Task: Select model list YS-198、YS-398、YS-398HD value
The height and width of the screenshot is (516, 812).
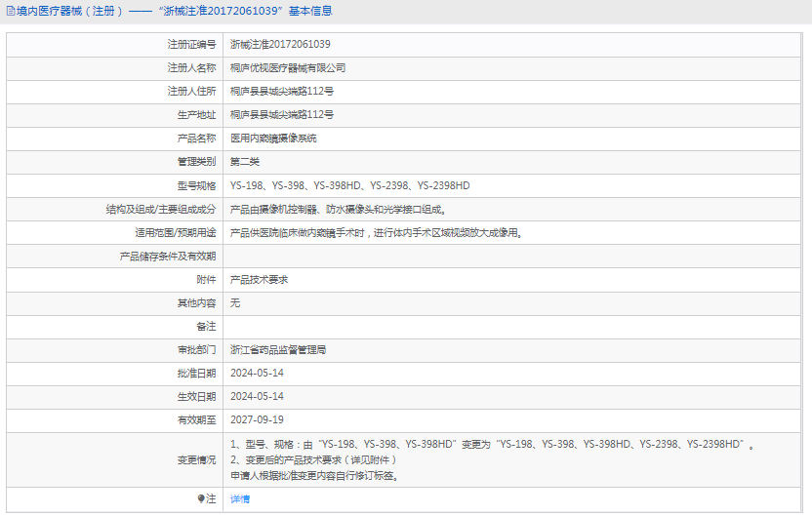Action: pos(350,185)
